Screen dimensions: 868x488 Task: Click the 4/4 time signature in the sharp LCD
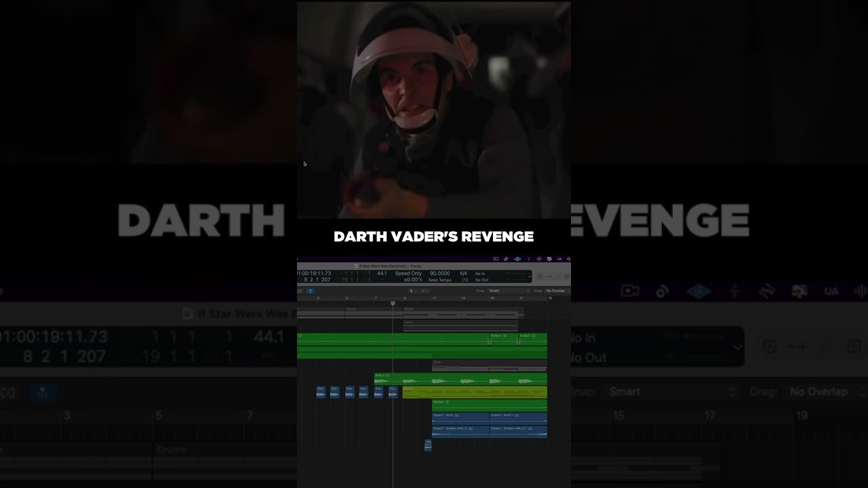463,273
